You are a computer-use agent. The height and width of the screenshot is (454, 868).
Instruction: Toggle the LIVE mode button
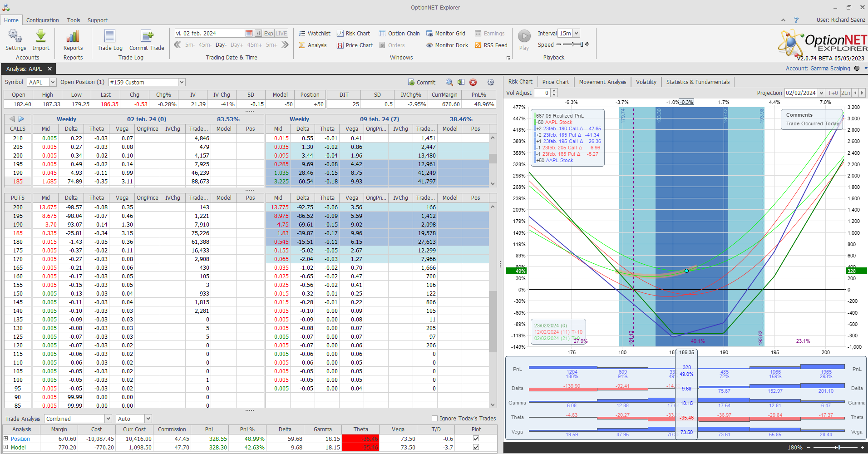coord(281,33)
